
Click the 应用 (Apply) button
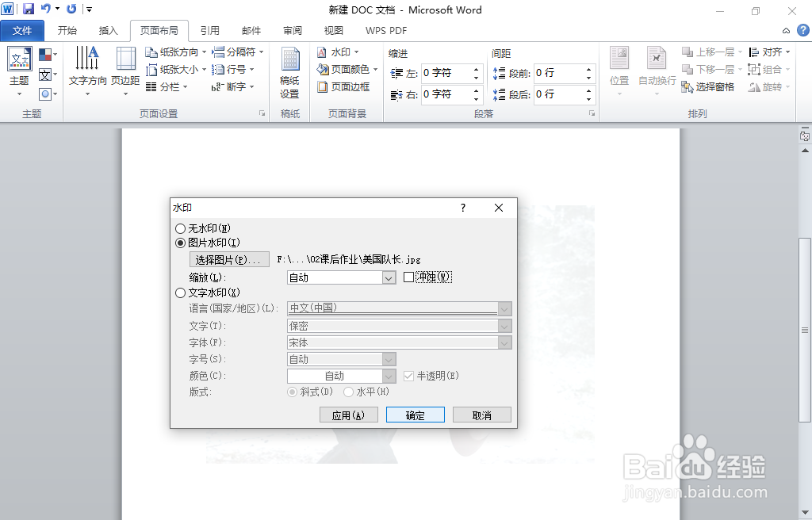pos(348,414)
